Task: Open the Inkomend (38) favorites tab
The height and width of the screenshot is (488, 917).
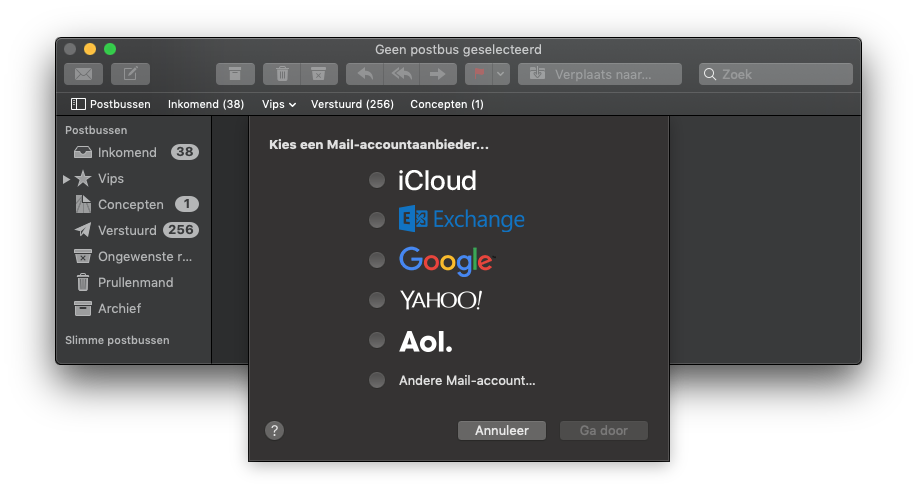Action: (x=206, y=104)
